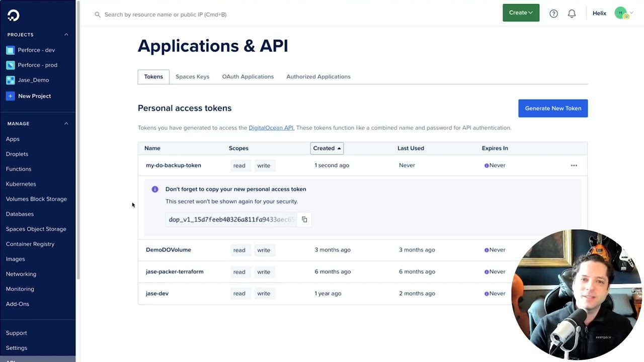
Task: Collapse the Manage section
Action: coord(66,124)
